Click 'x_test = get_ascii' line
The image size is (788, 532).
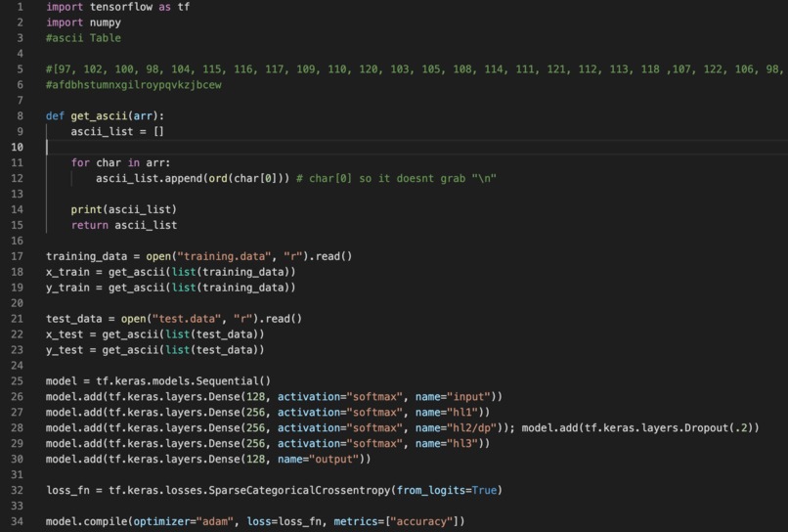point(155,334)
